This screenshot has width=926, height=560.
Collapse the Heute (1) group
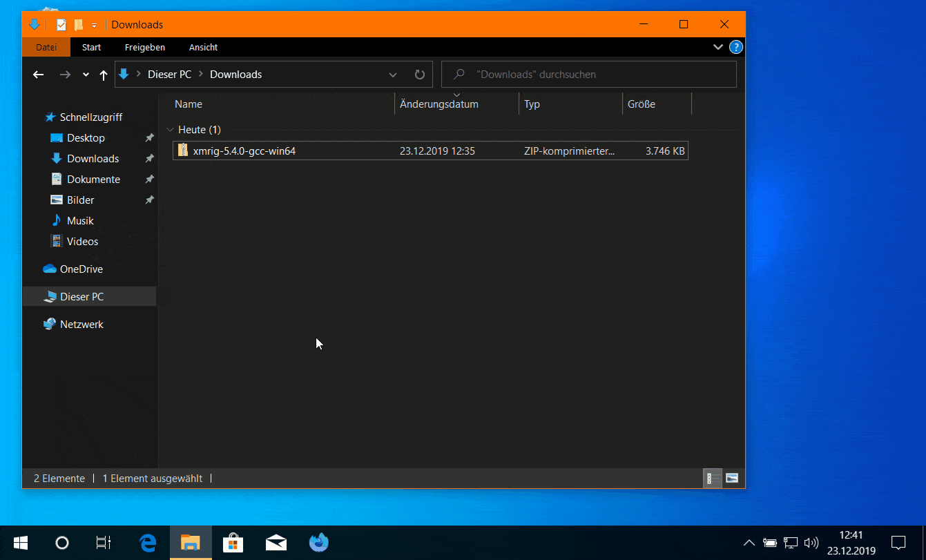point(171,130)
